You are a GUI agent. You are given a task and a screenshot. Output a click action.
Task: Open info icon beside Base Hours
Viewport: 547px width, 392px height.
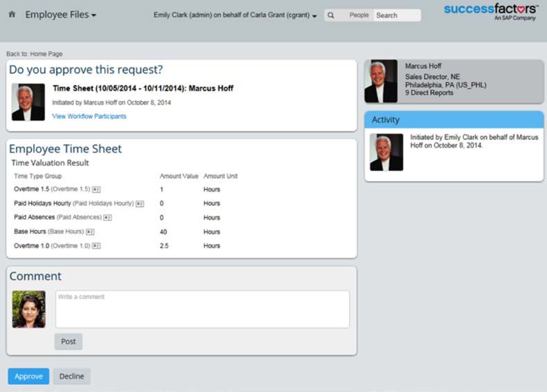[90, 232]
